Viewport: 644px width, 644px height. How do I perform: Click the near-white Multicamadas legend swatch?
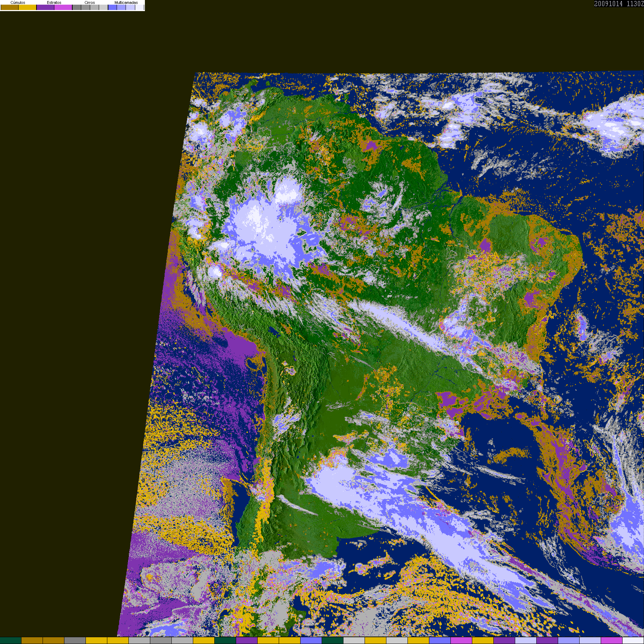pyautogui.click(x=140, y=7)
